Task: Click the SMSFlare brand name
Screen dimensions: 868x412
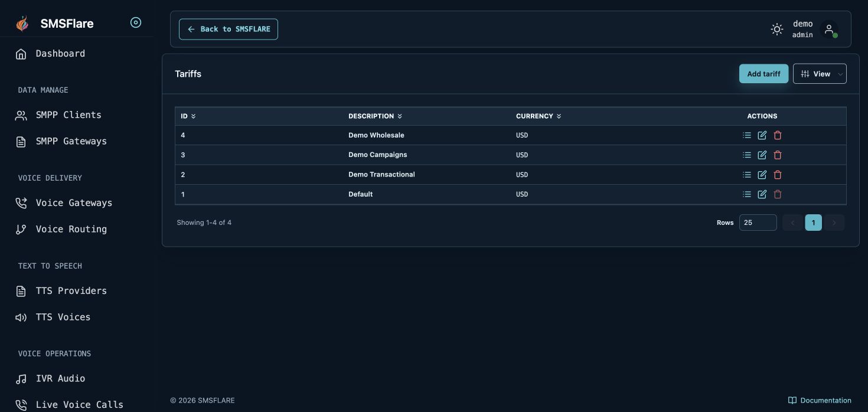Action: (67, 24)
